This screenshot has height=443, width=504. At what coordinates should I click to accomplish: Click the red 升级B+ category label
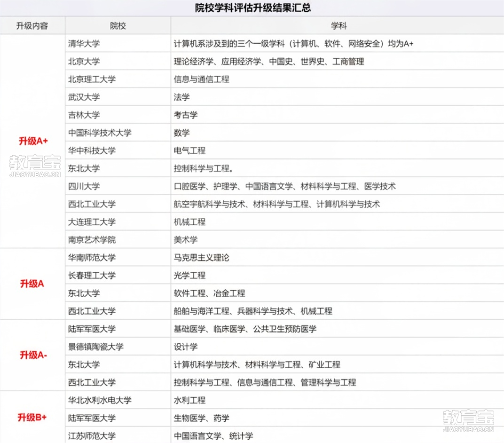click(x=32, y=417)
